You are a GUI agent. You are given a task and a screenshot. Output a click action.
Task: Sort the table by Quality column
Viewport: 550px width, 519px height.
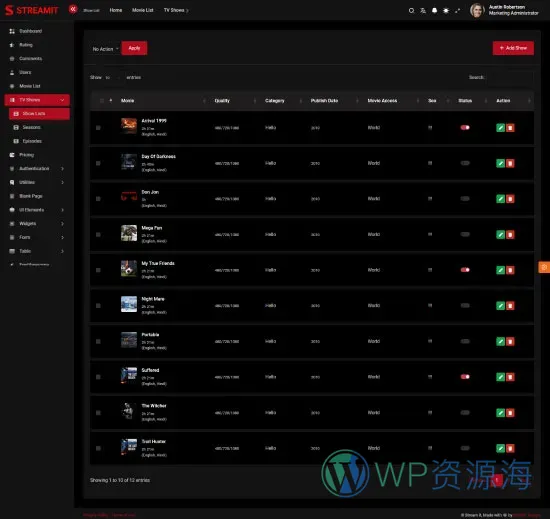tap(222, 101)
